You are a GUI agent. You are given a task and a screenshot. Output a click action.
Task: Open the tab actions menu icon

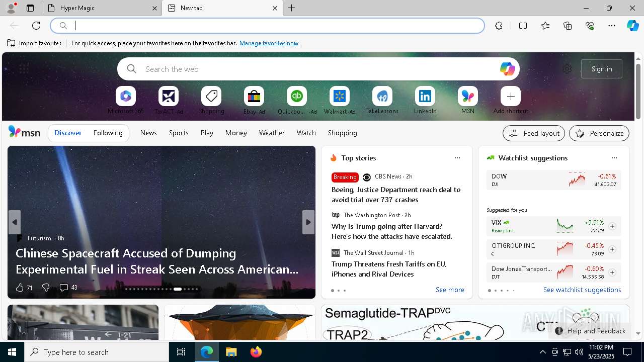(30, 8)
